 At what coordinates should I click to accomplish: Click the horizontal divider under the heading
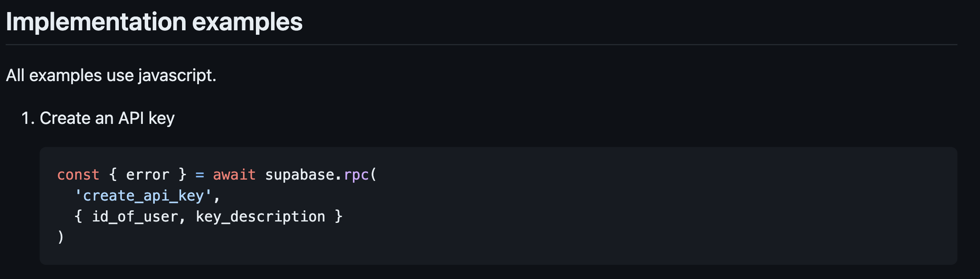point(482,45)
